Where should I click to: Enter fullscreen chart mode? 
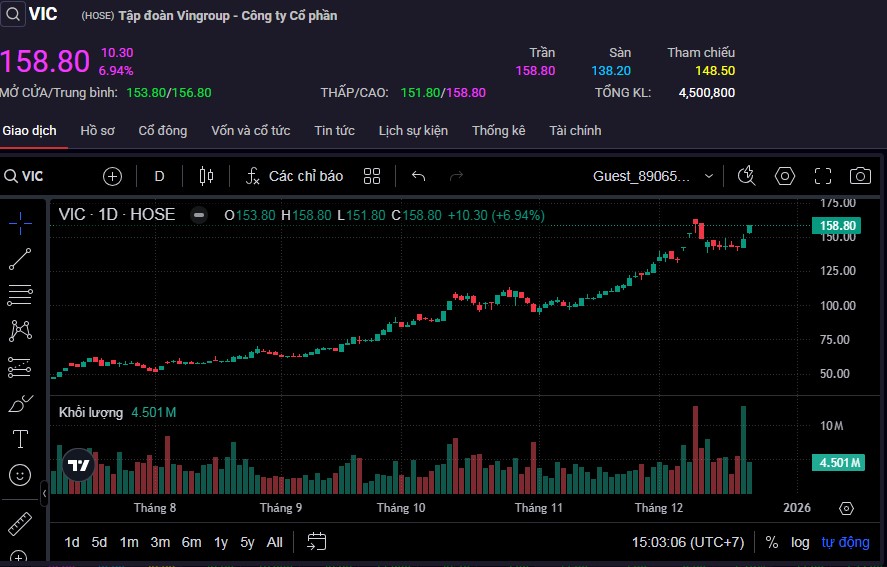[x=822, y=176]
